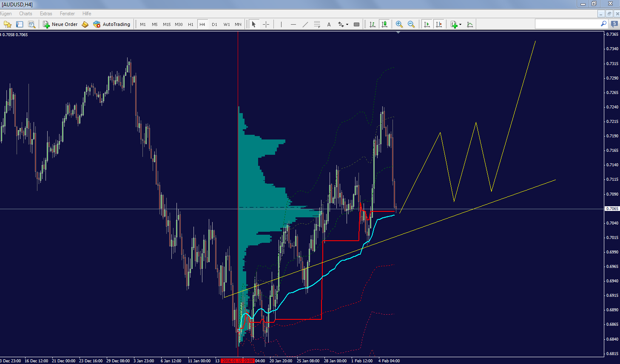Zoom in on the chart
This screenshot has height=364, width=620.
pyautogui.click(x=399, y=24)
